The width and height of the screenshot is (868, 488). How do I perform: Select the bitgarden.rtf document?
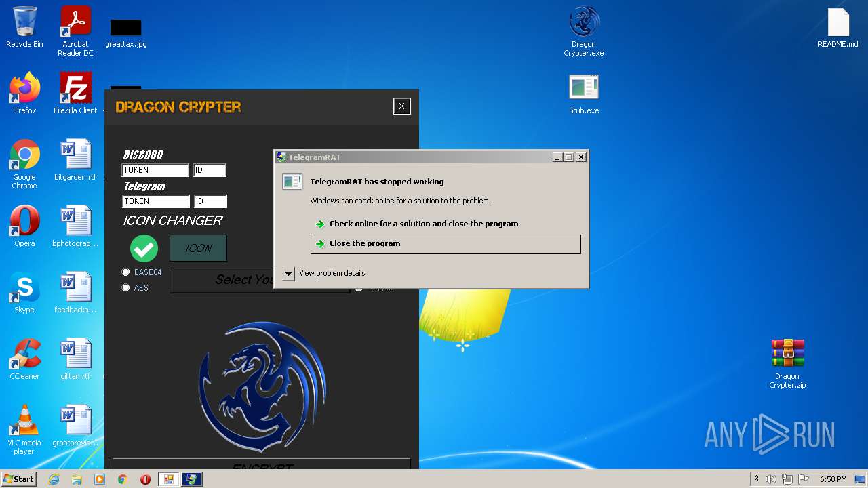click(75, 160)
